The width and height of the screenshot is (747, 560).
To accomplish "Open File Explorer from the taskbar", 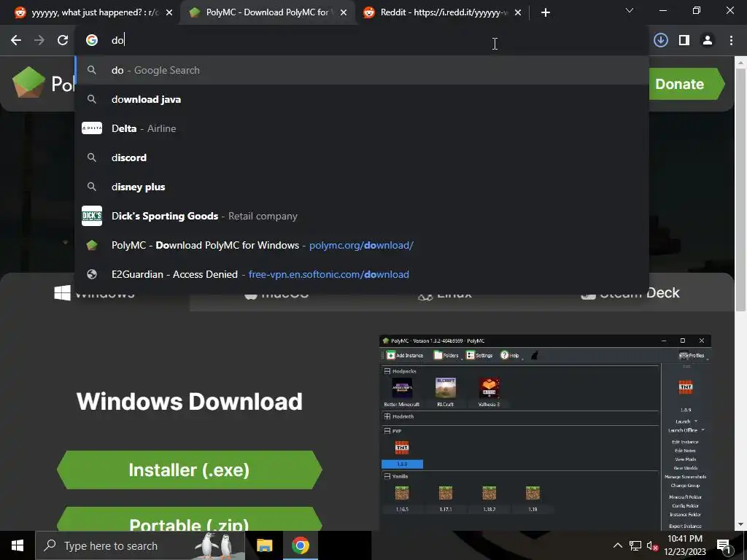I will (x=264, y=545).
